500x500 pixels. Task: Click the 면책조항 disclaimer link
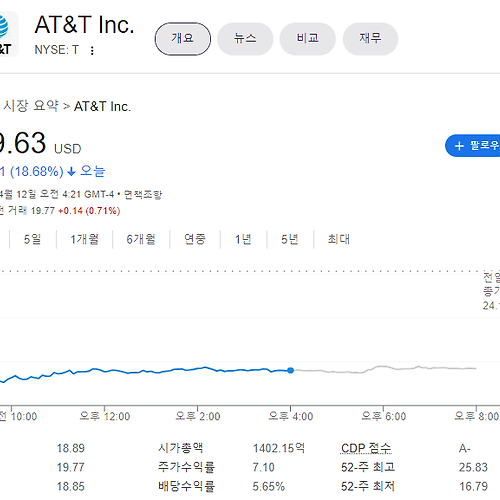coord(143,194)
